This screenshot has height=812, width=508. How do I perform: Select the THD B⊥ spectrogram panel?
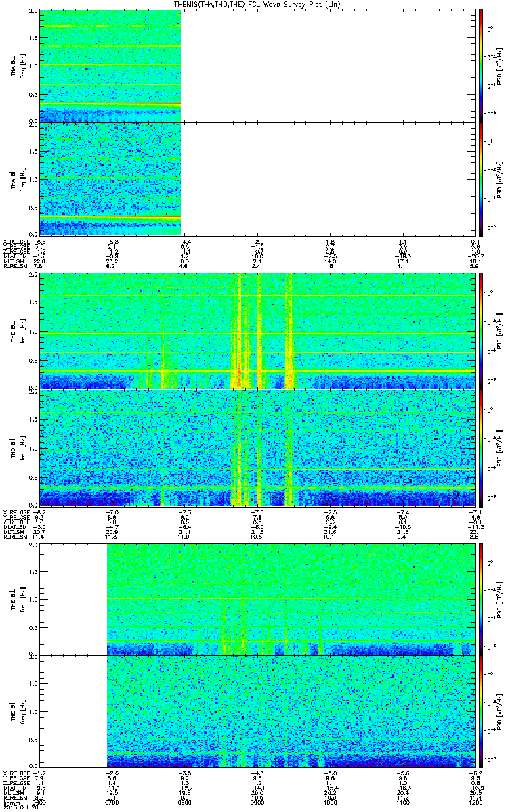pyautogui.click(x=258, y=331)
